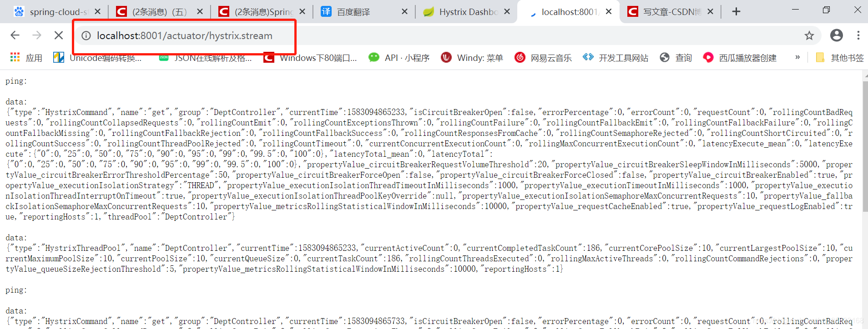
Task: View site information icon in address bar
Action: (x=86, y=35)
